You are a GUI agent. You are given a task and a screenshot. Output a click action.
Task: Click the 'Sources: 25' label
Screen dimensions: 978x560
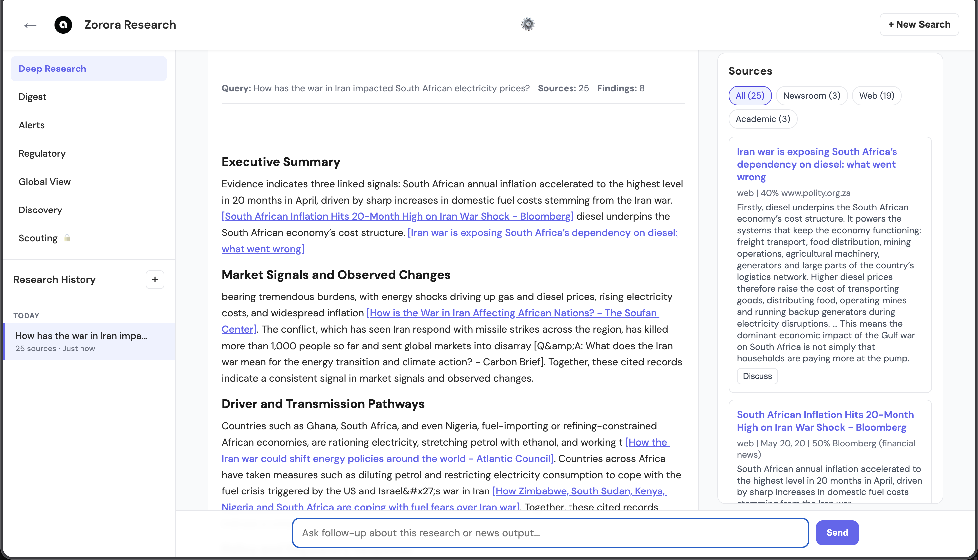tap(563, 88)
